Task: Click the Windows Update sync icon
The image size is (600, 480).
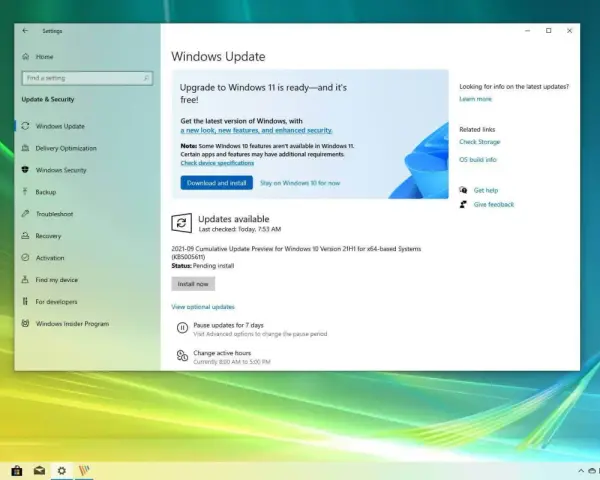Action: coord(25,126)
